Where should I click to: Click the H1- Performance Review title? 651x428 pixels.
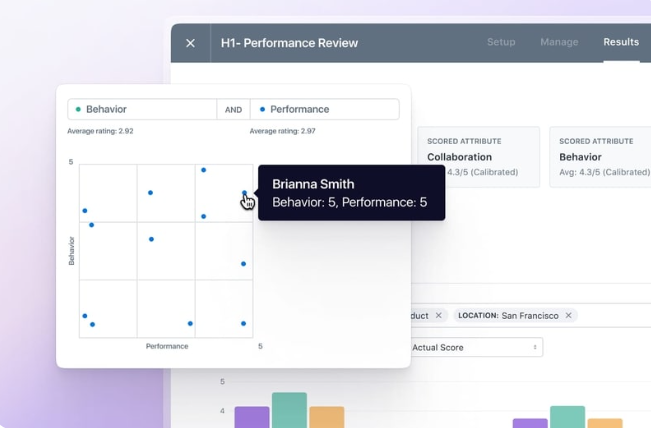pos(289,43)
